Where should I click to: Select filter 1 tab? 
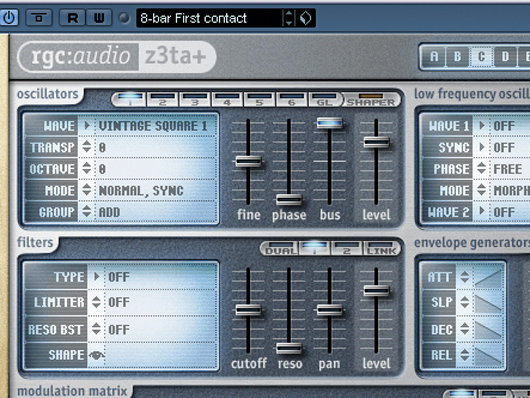(315, 249)
